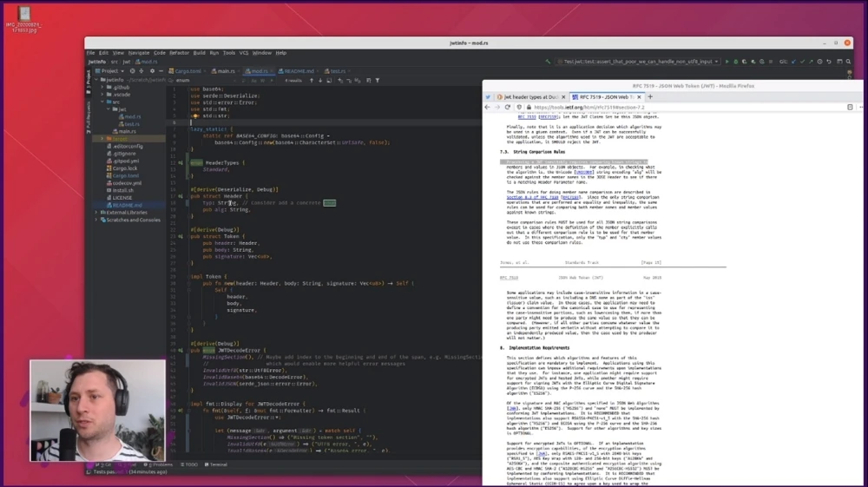
Task: Expand the .github folder
Action: pos(103,87)
